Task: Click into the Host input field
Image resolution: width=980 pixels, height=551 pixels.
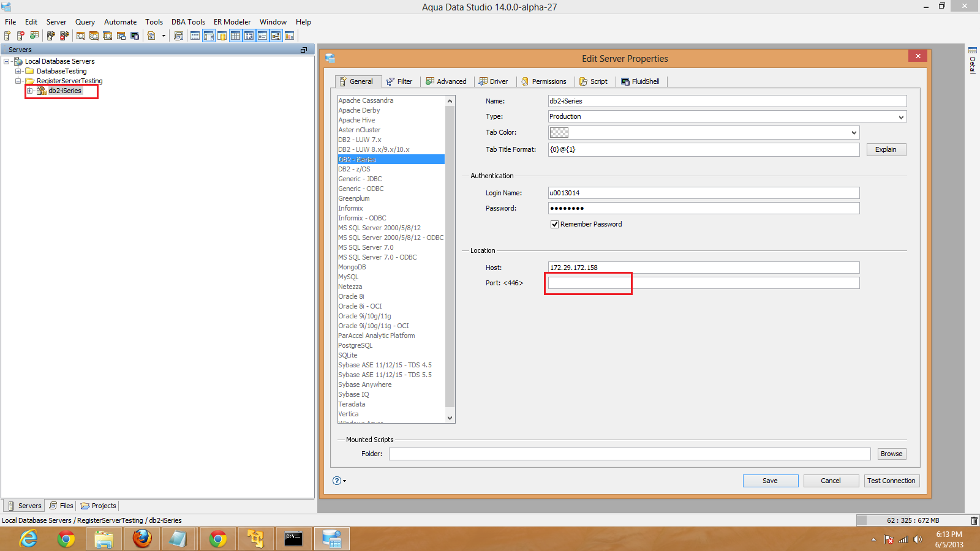Action: pos(704,268)
